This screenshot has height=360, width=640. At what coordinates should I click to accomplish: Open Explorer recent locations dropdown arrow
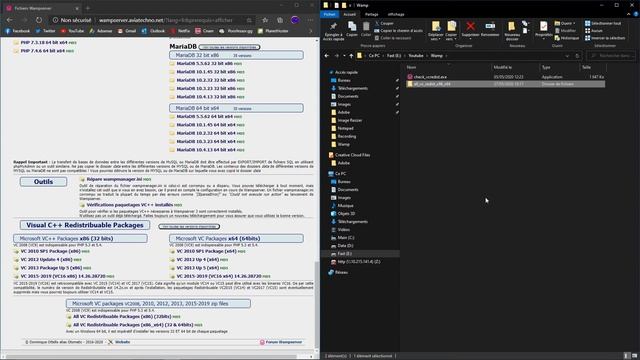click(344, 56)
